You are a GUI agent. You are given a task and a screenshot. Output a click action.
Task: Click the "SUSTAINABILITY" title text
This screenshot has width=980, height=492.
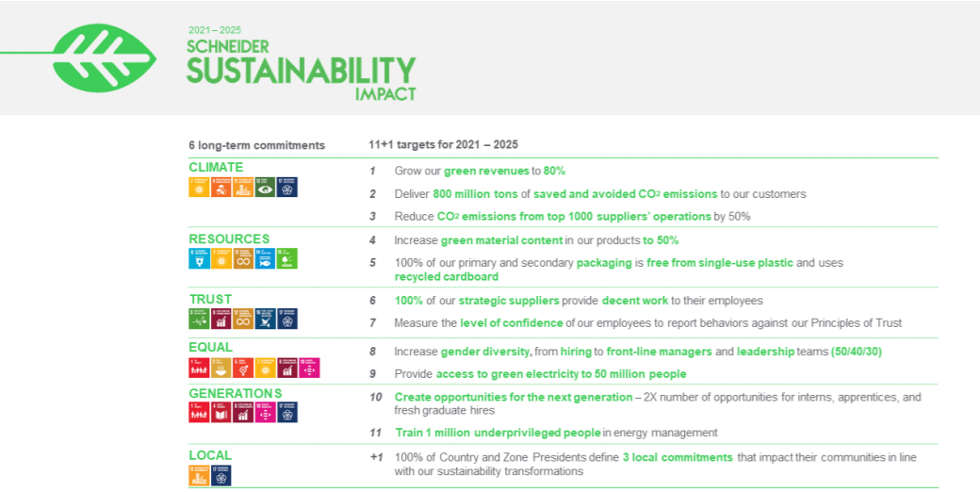(x=301, y=71)
